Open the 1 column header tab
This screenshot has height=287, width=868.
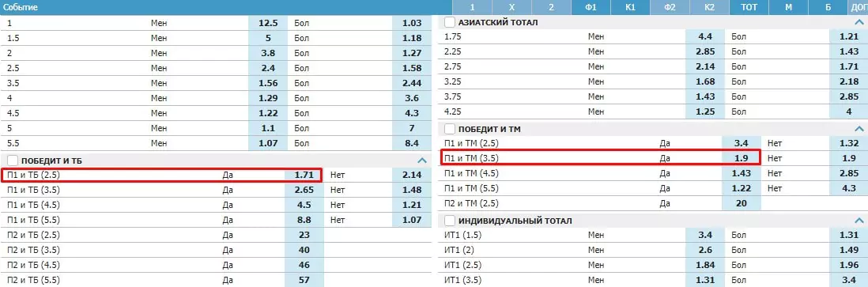(x=472, y=7)
